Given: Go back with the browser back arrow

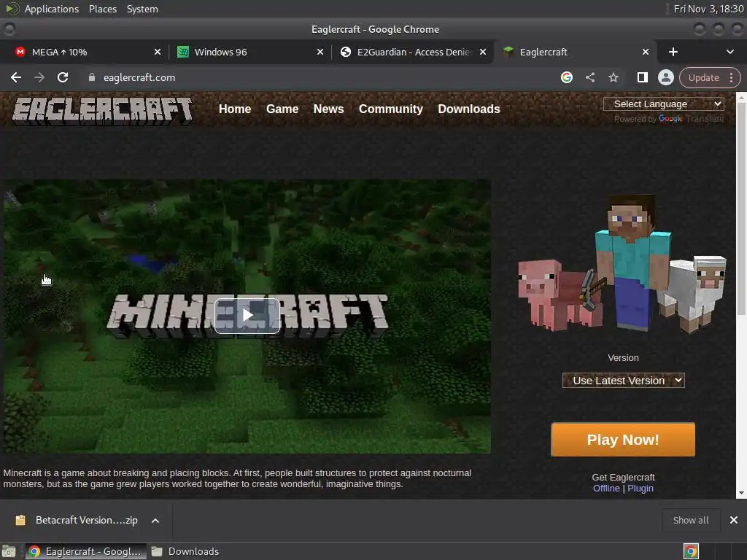Looking at the screenshot, I should click(x=16, y=77).
